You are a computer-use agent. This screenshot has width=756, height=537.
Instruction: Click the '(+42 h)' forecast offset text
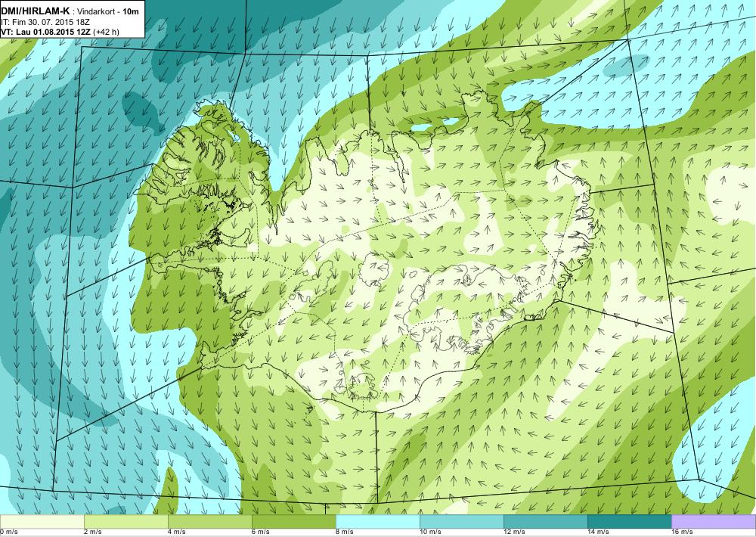[107, 32]
